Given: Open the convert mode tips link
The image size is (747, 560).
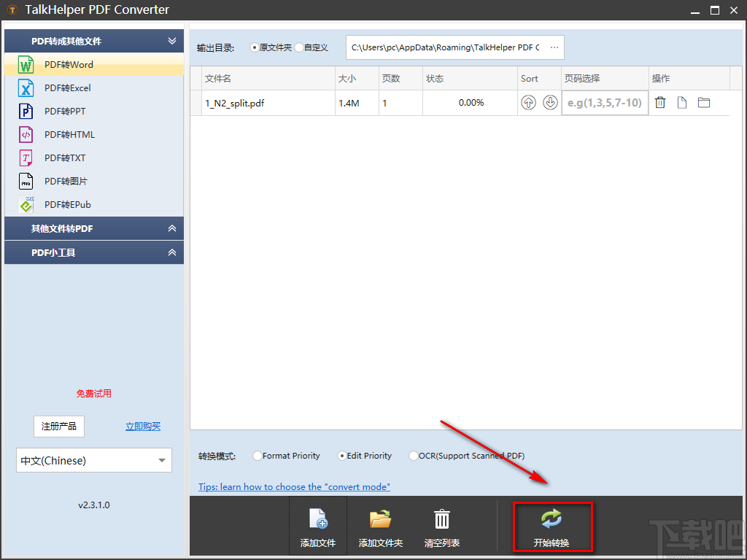Looking at the screenshot, I should coord(294,486).
